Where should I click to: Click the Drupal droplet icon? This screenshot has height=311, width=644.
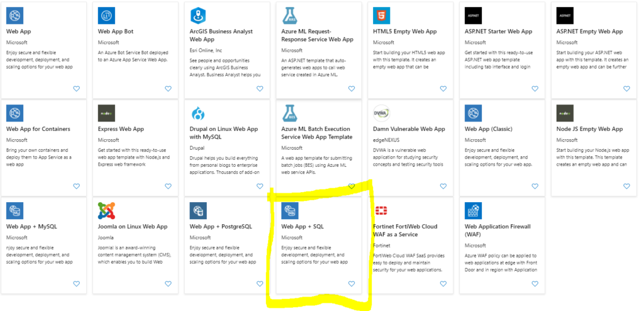click(x=198, y=113)
